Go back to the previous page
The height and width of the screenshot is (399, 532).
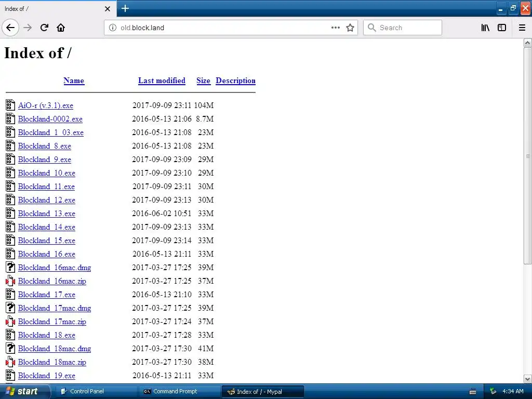[x=10, y=28]
